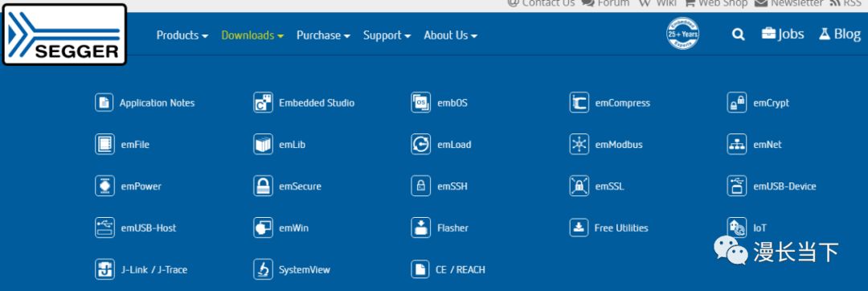Click the emLoad icon
Image resolution: width=868 pixels, height=291 pixels.
[x=420, y=145]
